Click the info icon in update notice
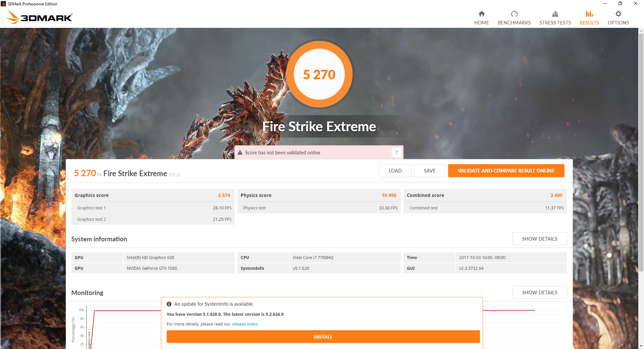Viewport: 644px width, 349px height. click(169, 304)
